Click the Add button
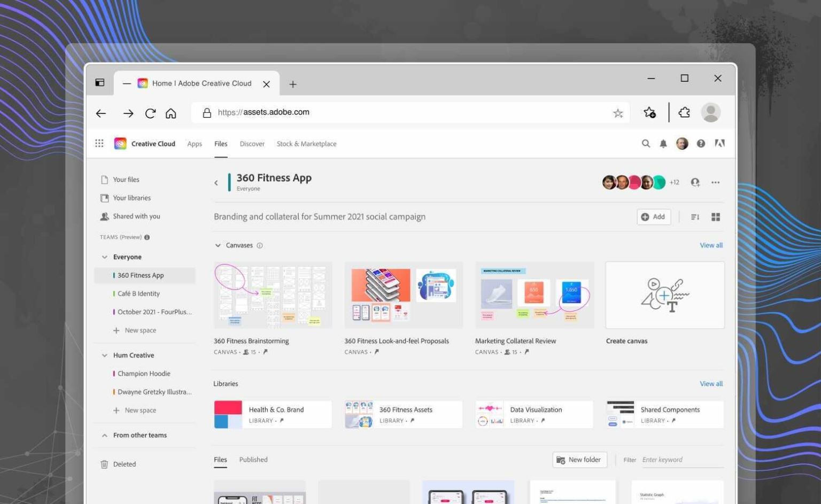This screenshot has height=504, width=821. coord(654,217)
